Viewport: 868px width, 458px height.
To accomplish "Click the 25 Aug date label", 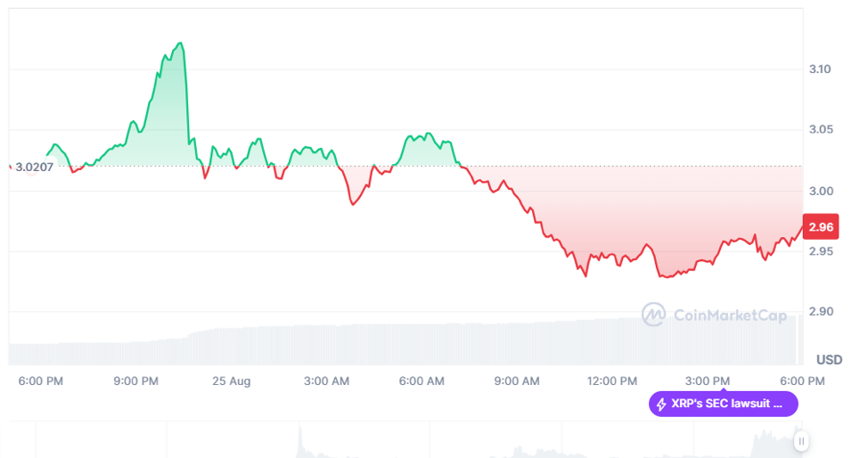I will [x=232, y=381].
